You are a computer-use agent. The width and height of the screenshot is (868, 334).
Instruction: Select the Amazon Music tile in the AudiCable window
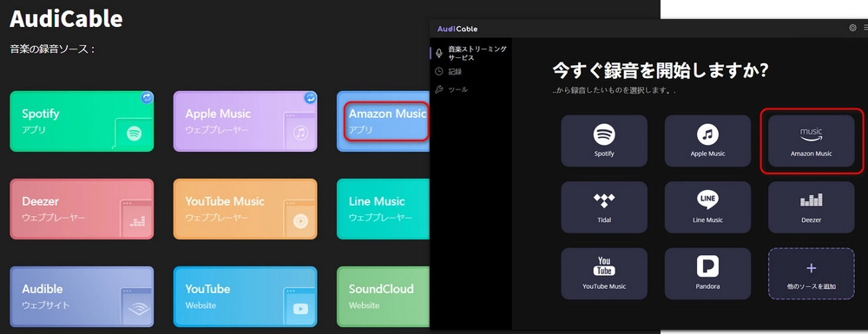pos(811,141)
